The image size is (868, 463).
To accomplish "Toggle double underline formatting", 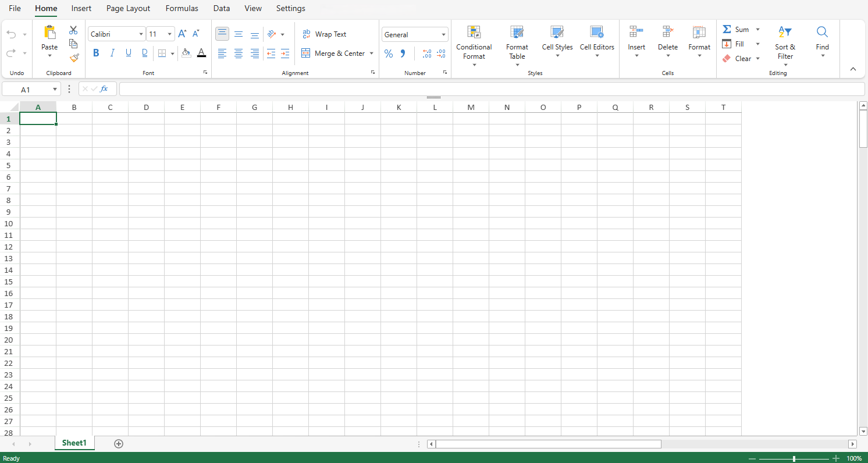I will (x=145, y=53).
